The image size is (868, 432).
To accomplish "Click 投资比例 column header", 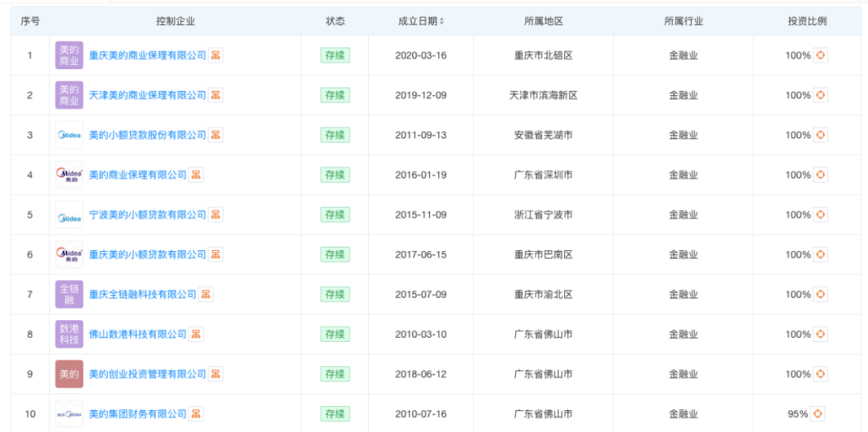I will [x=808, y=22].
